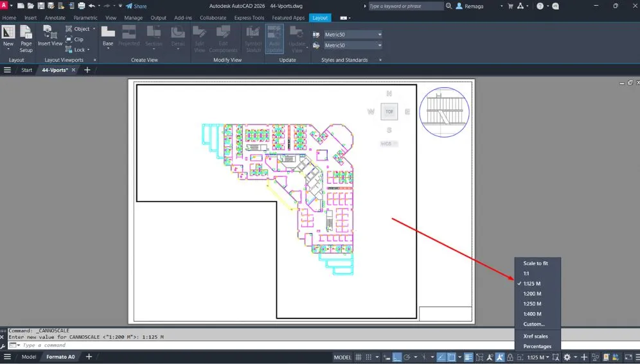The image size is (640, 364).
Task: Add a new layout with plus button
Action: click(x=89, y=357)
